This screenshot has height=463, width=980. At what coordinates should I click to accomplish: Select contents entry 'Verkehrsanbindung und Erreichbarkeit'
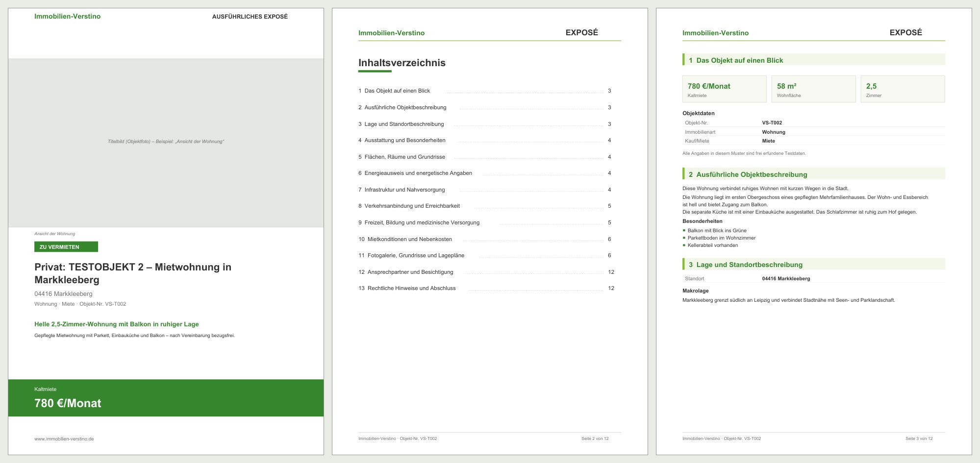click(485, 206)
